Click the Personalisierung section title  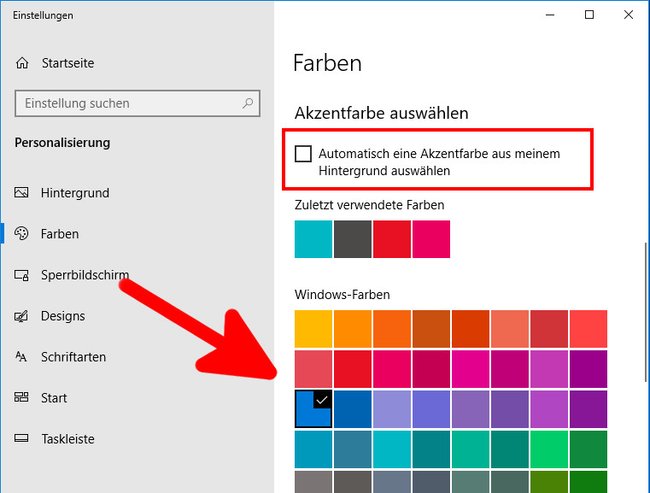point(63,143)
